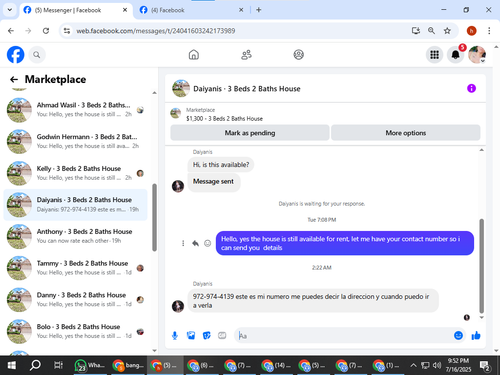This screenshot has height=375, width=500.
Task: Open the Groups icon in top navigation
Action: 298,55
